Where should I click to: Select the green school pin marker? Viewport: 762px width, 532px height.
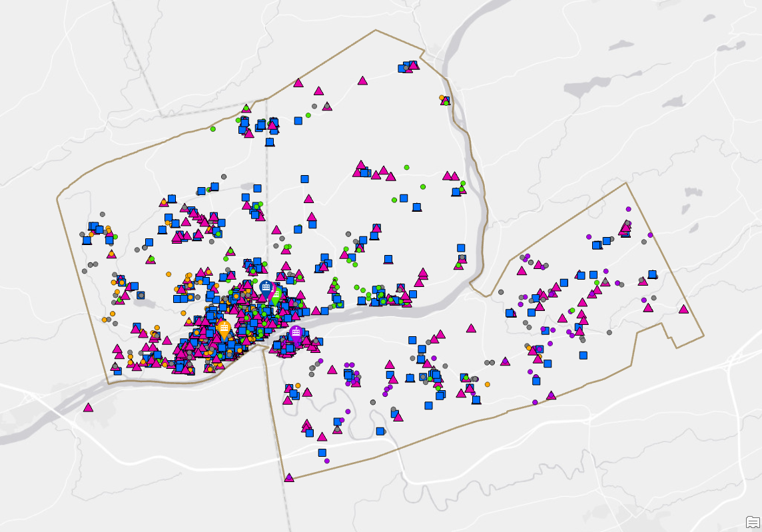276,296
